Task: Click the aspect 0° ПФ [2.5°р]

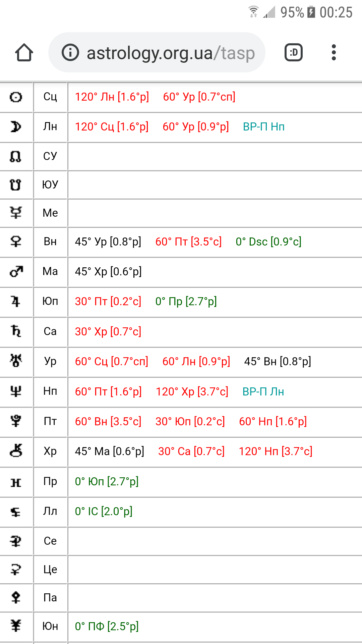Action: click(x=107, y=626)
